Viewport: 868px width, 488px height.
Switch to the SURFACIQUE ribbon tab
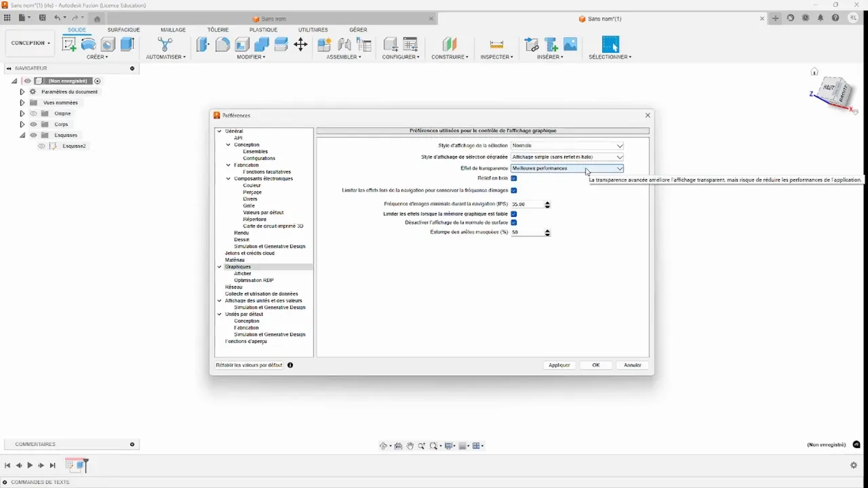123,30
